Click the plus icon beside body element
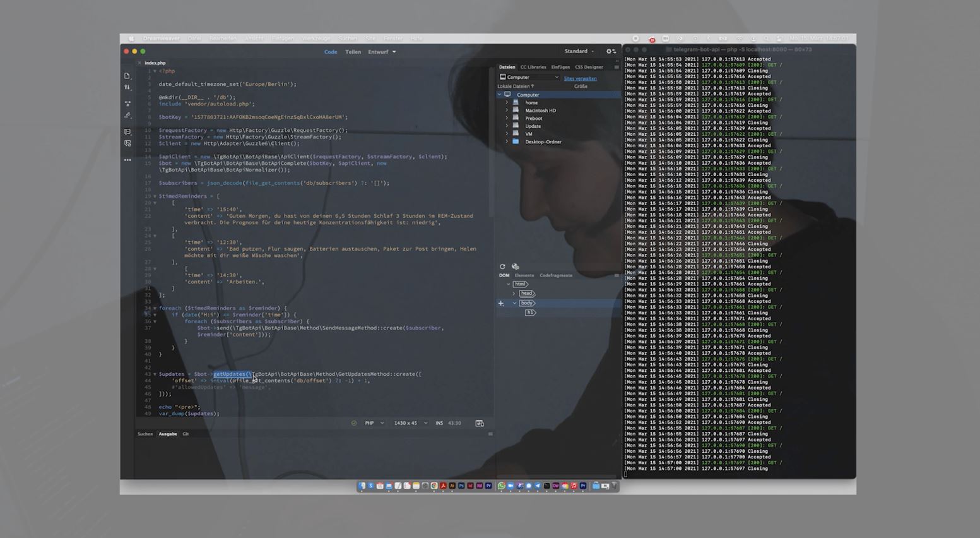The height and width of the screenshot is (538, 980). [x=501, y=304]
